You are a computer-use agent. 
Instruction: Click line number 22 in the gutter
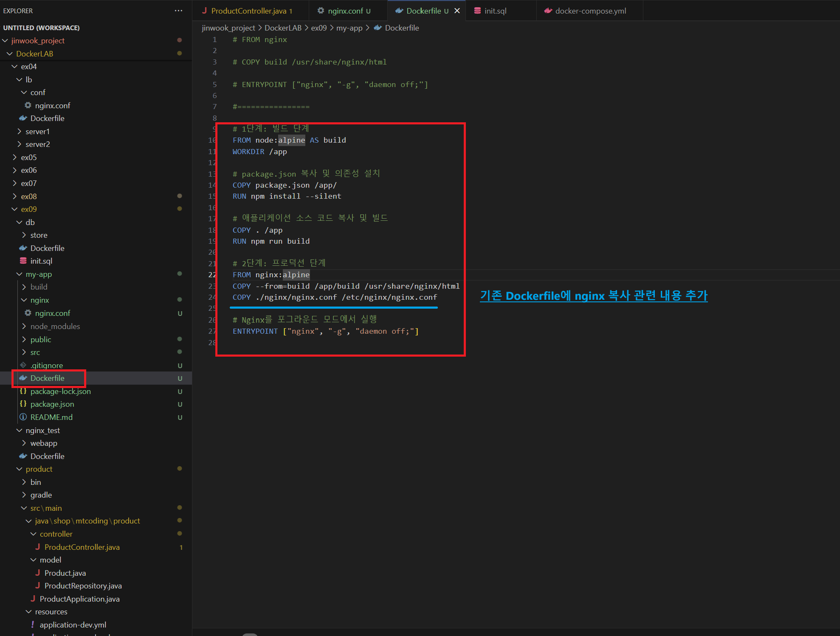pyautogui.click(x=212, y=275)
